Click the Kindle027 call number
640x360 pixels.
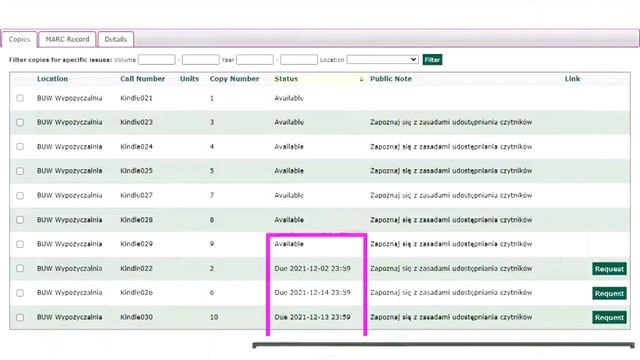tap(136, 195)
